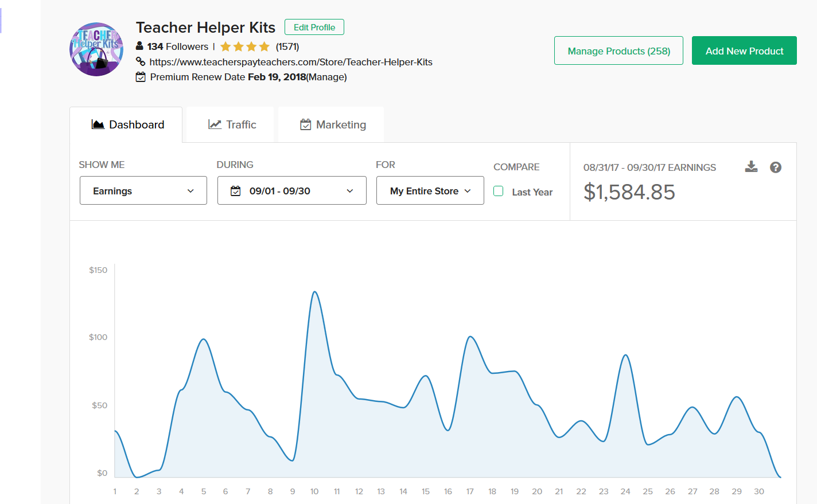
Task: Click the (Manage) premium renewal link
Action: click(x=326, y=77)
